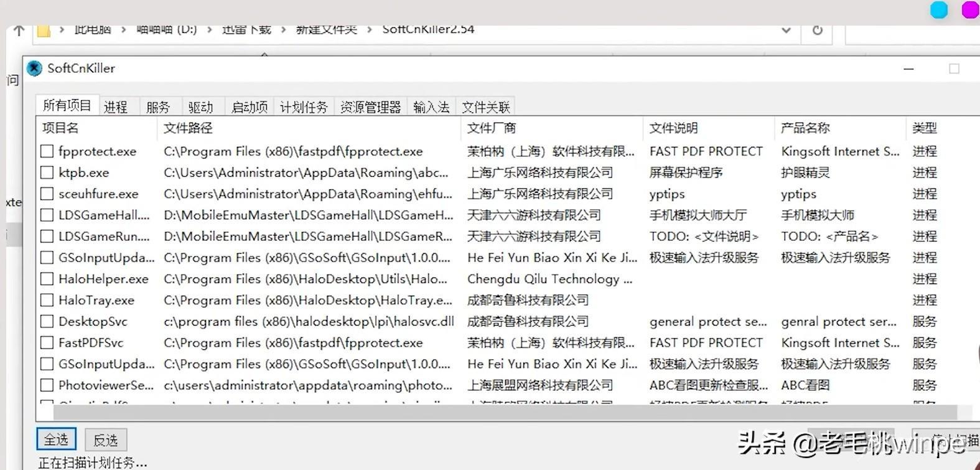The height and width of the screenshot is (470, 980).
Task: Click the folder icon in the address bar
Action: [x=44, y=31]
